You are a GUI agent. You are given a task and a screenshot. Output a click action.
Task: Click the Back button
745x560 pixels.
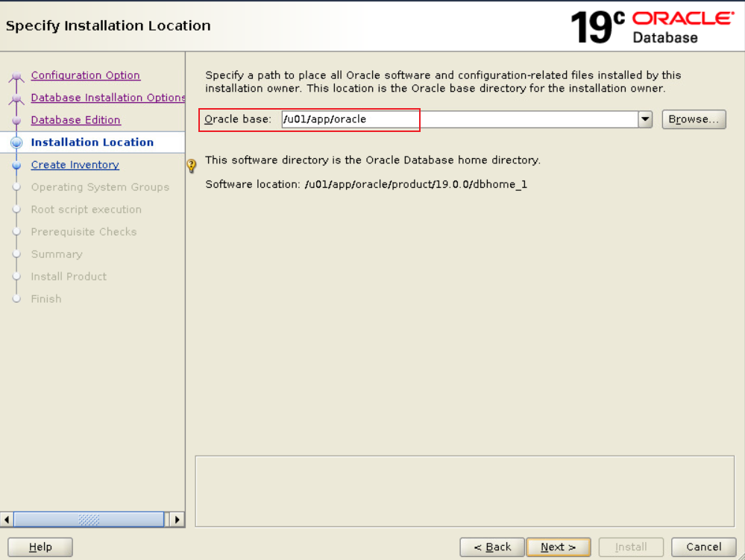tap(492, 547)
